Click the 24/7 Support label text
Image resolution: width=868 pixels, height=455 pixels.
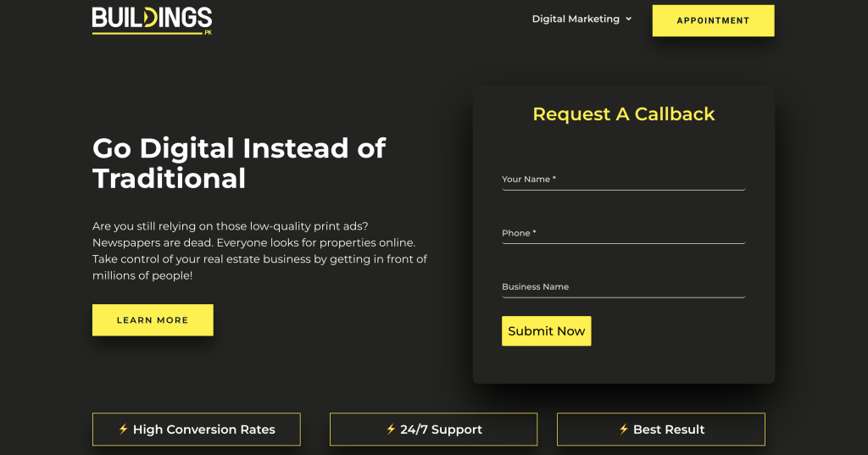coord(441,430)
